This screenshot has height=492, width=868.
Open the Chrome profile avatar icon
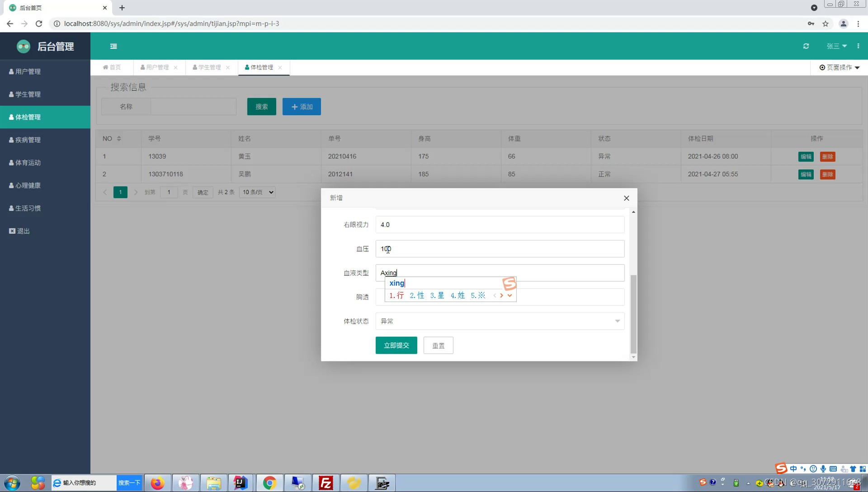[x=844, y=24]
